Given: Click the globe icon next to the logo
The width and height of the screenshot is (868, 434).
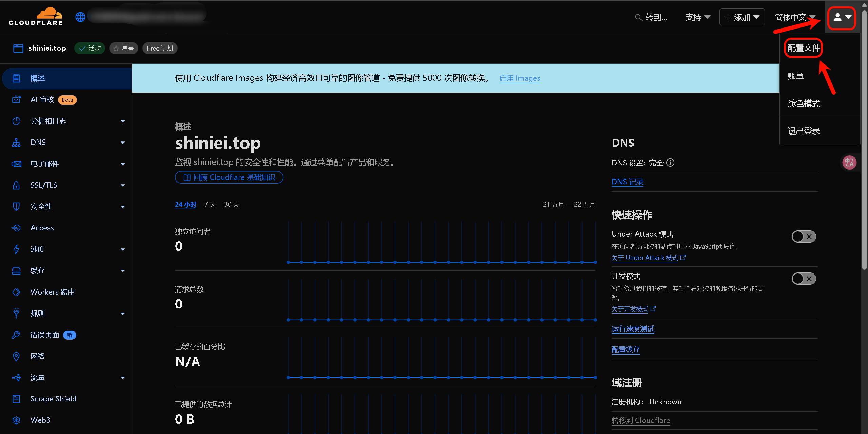Looking at the screenshot, I should [80, 17].
